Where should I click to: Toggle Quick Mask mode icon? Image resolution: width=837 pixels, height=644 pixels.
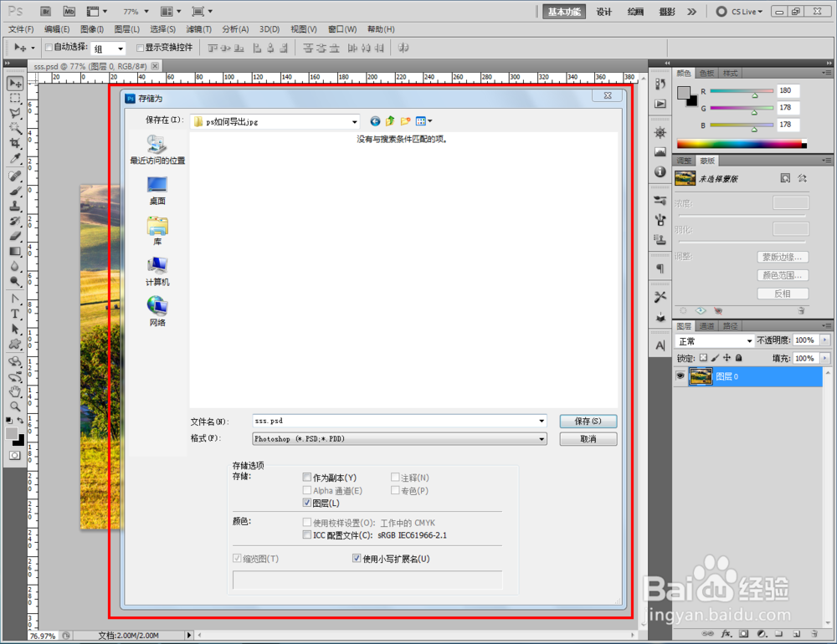(x=15, y=455)
